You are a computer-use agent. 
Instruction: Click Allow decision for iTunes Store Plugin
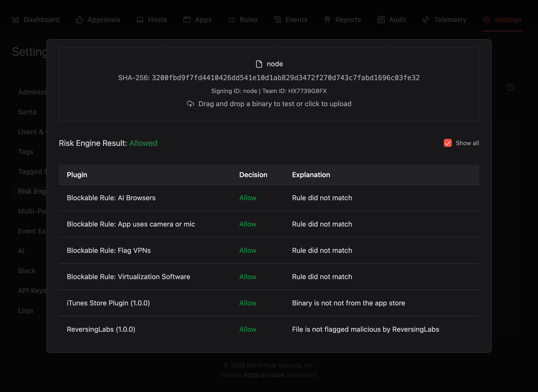(x=248, y=303)
